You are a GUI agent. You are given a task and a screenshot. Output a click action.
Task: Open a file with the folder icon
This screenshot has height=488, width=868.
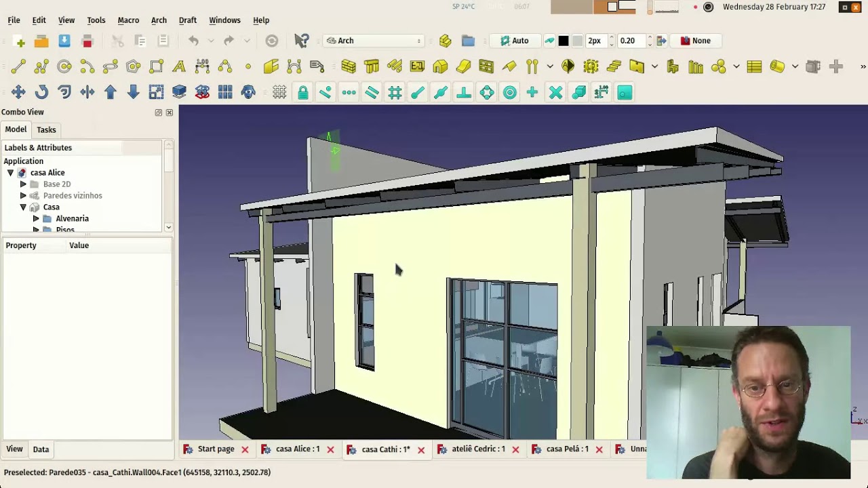tap(41, 41)
